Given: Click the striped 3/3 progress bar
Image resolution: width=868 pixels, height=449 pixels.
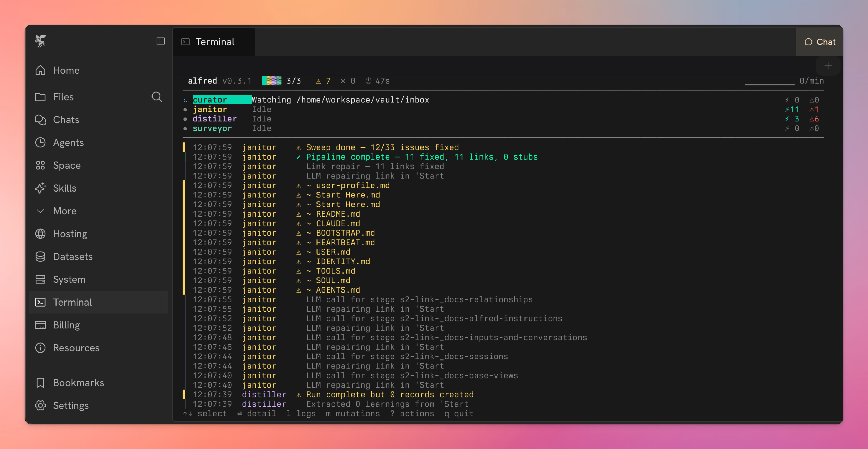Looking at the screenshot, I should tap(271, 81).
